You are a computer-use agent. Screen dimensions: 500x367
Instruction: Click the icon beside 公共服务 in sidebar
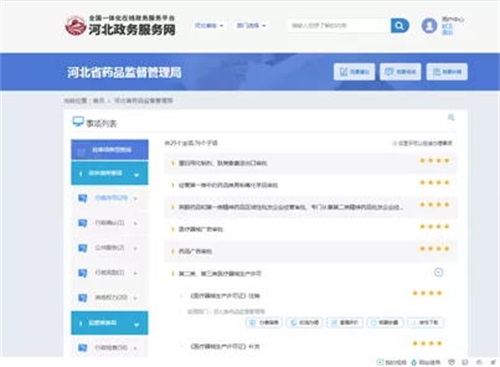(83, 248)
